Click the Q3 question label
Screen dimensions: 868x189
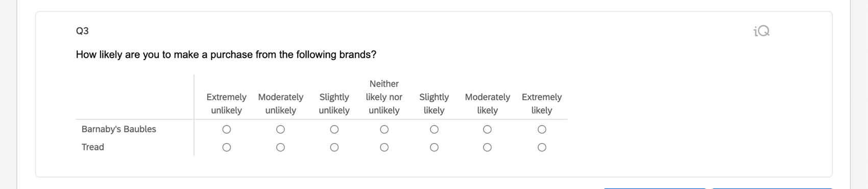(x=82, y=31)
